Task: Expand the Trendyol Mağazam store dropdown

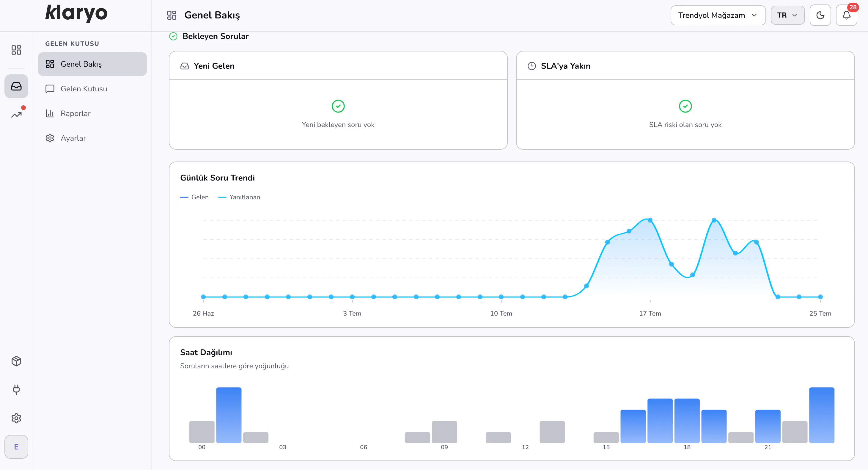Action: (718, 15)
